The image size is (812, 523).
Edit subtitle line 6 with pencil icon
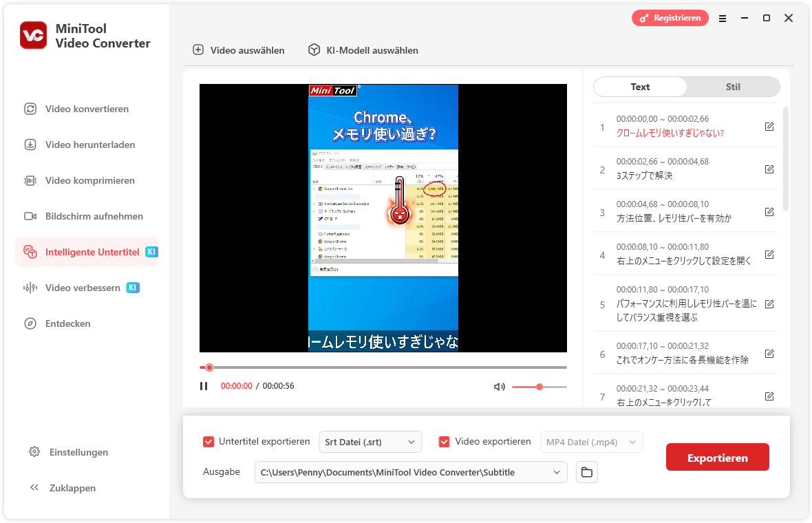coord(769,354)
